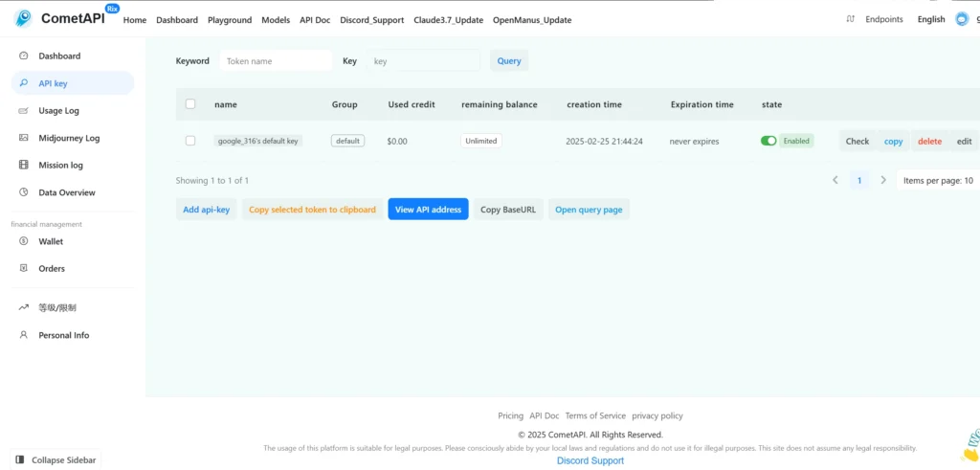
Task: Check the select-all checkbox in table header
Action: [190, 104]
